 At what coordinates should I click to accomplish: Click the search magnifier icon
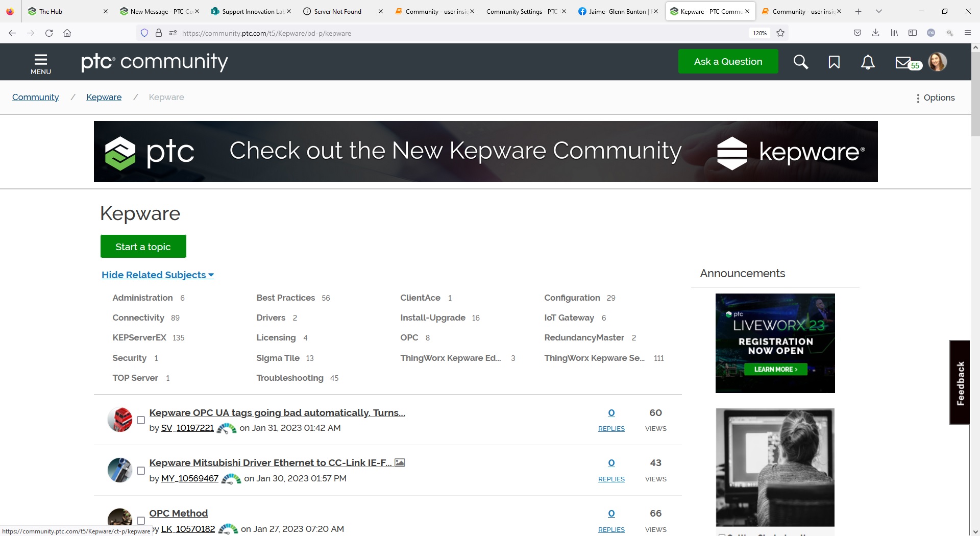click(x=800, y=62)
